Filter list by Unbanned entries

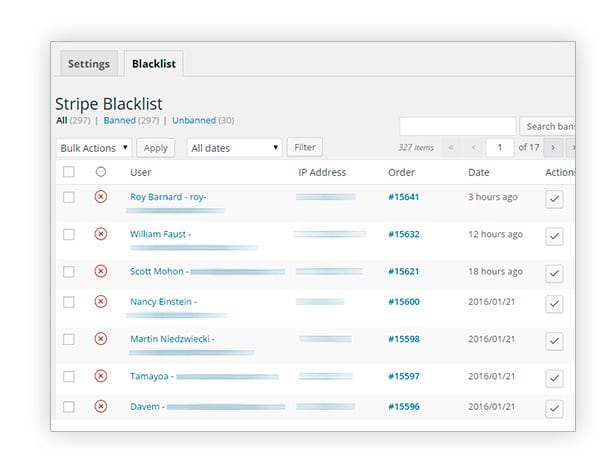coord(194,120)
